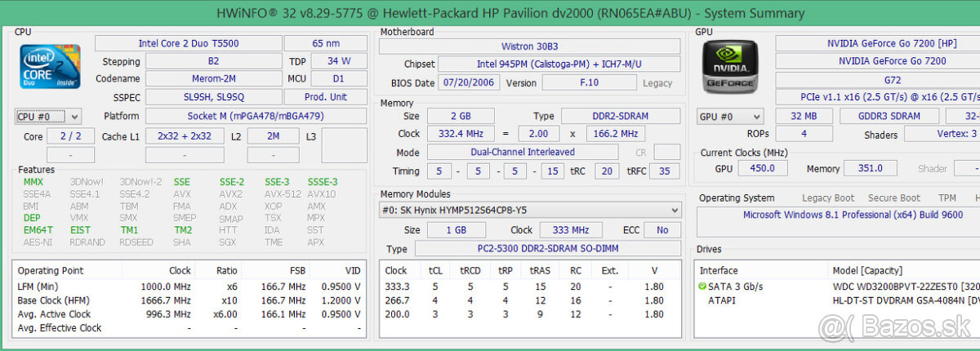Click the D1 MCU value
980x351 pixels.
click(x=339, y=79)
